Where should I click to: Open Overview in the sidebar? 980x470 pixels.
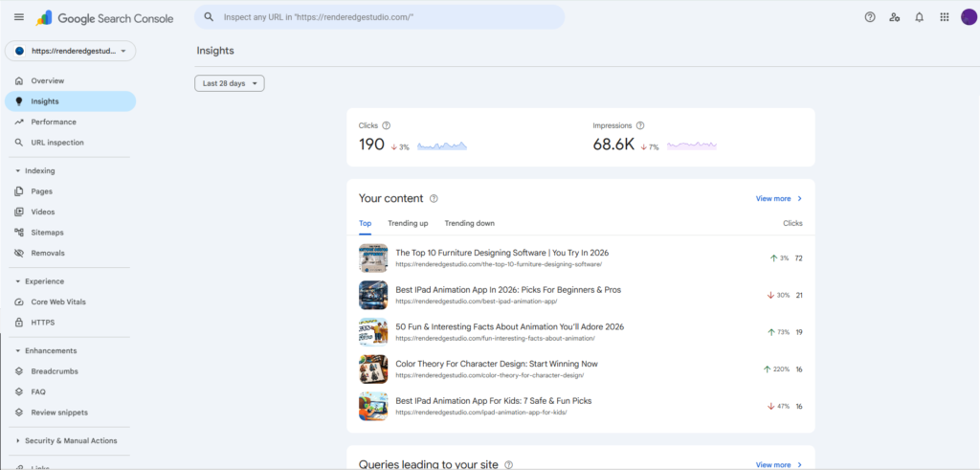(x=70, y=80)
